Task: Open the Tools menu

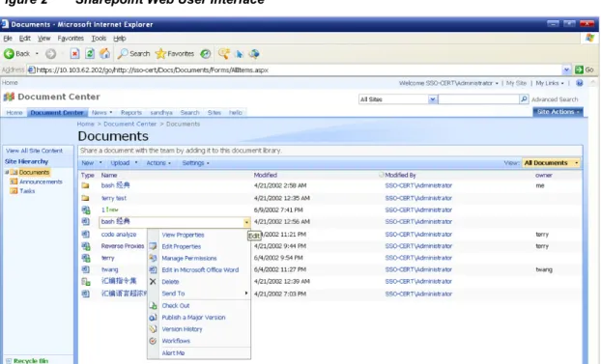Action: tap(99, 39)
